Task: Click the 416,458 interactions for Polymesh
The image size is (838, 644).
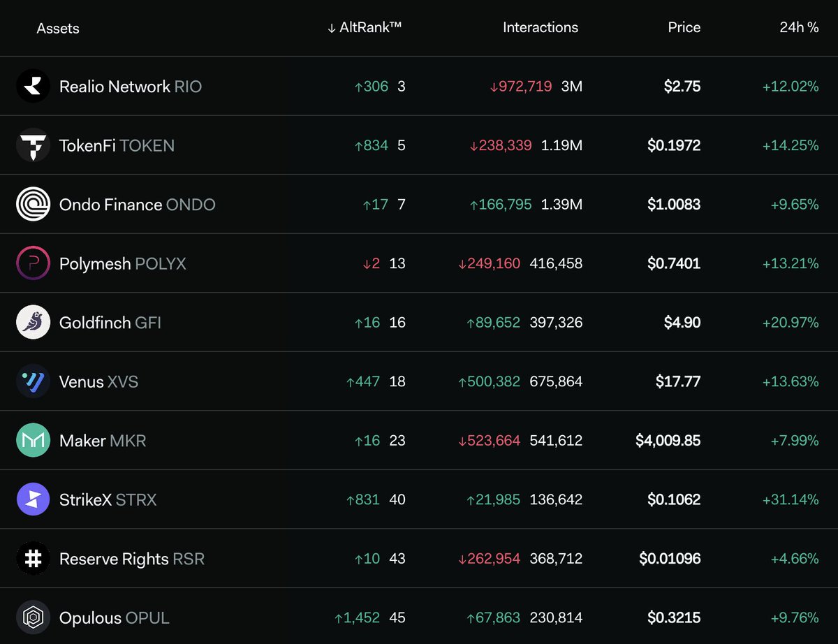Action: pos(556,263)
